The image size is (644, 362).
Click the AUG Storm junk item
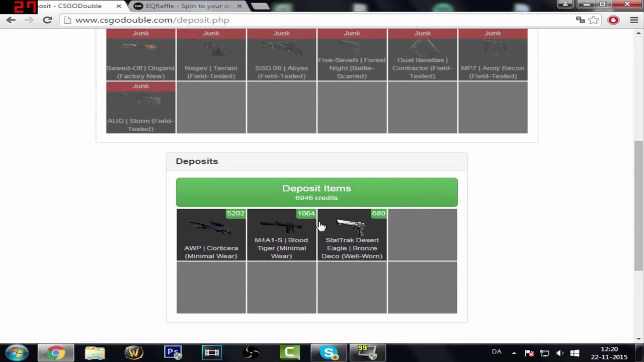point(141,108)
